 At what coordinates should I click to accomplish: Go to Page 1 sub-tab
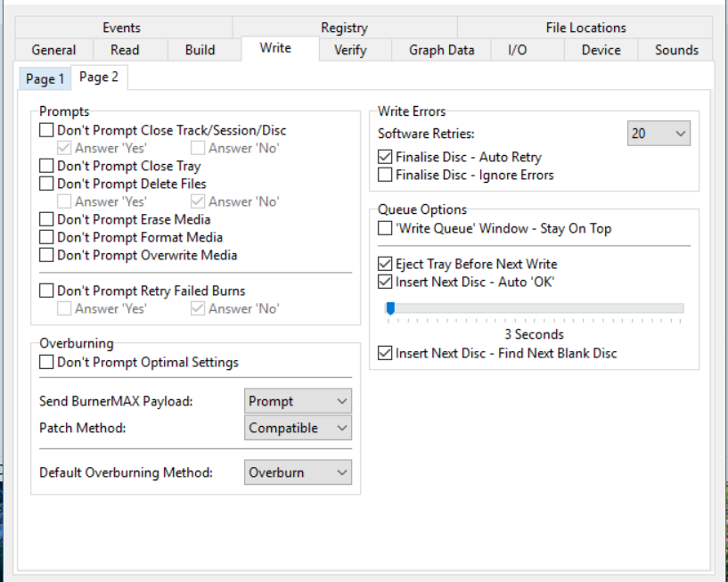point(45,79)
